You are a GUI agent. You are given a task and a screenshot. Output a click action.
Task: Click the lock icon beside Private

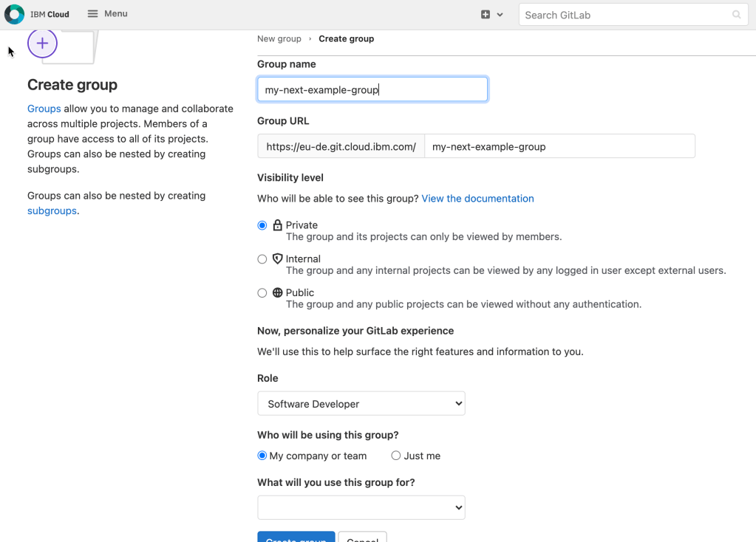278,225
